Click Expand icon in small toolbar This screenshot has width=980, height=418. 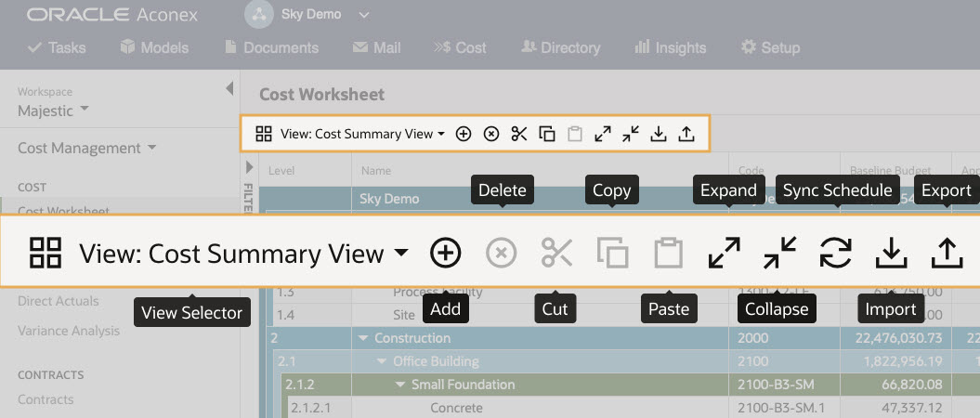pyautogui.click(x=603, y=134)
